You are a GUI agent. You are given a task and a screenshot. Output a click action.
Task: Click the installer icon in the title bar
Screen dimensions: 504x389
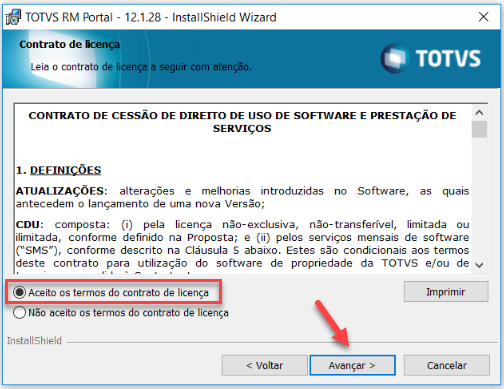(x=13, y=17)
